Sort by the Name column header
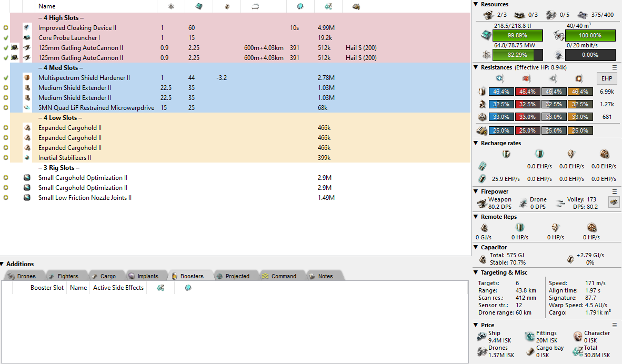 pyautogui.click(x=96, y=6)
